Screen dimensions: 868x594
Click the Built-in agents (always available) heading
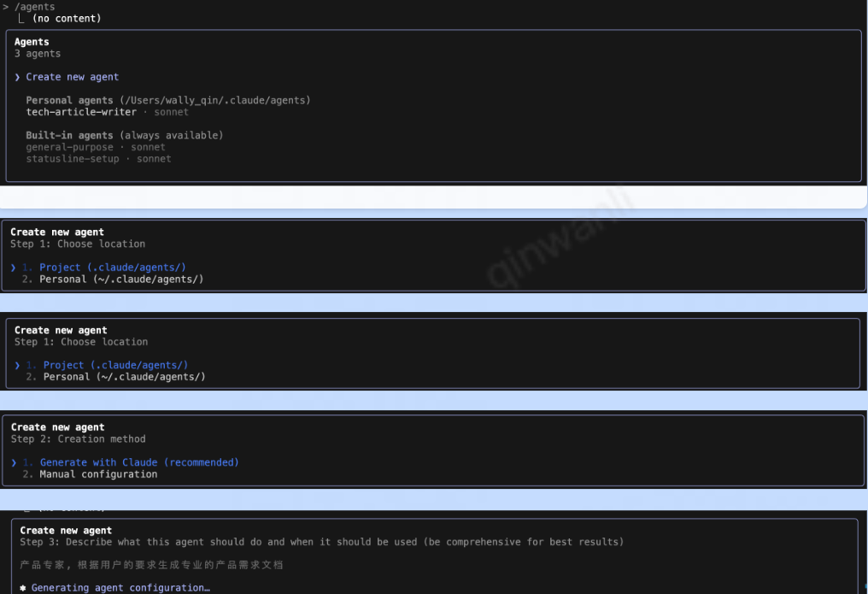pyautogui.click(x=125, y=135)
